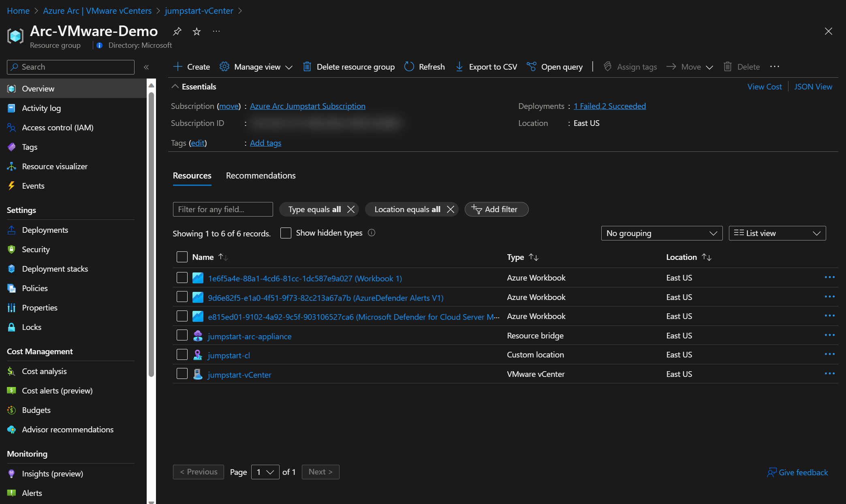Sort resources by Type column arrows
Image resolution: width=846 pixels, height=504 pixels.
(x=534, y=257)
